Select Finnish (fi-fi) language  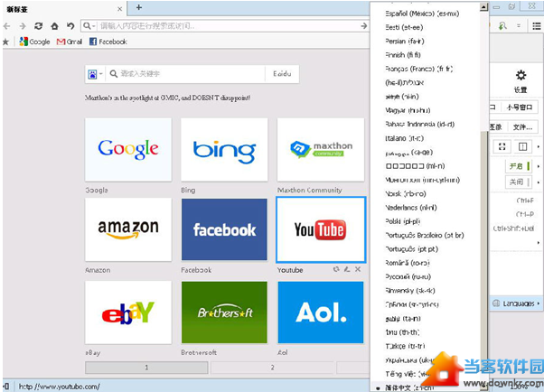point(403,55)
